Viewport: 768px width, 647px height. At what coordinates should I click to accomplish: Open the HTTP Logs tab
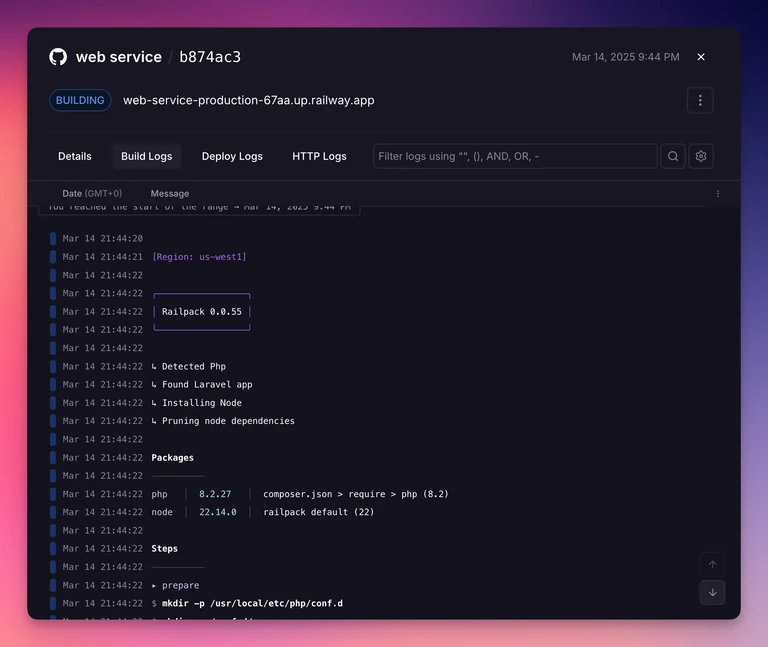click(319, 156)
